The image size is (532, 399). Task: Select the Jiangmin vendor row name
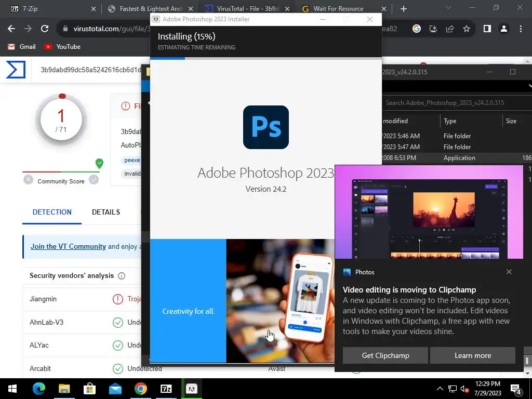tap(43, 299)
